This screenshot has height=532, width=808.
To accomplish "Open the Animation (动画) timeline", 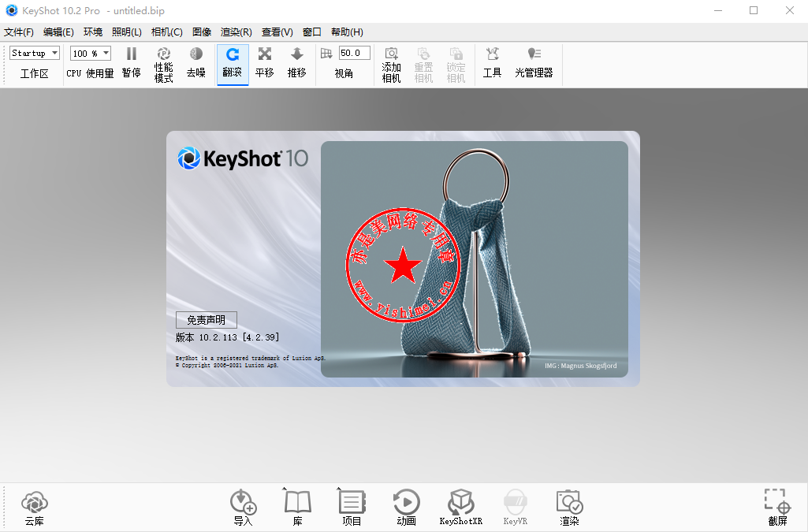I will coord(406,508).
